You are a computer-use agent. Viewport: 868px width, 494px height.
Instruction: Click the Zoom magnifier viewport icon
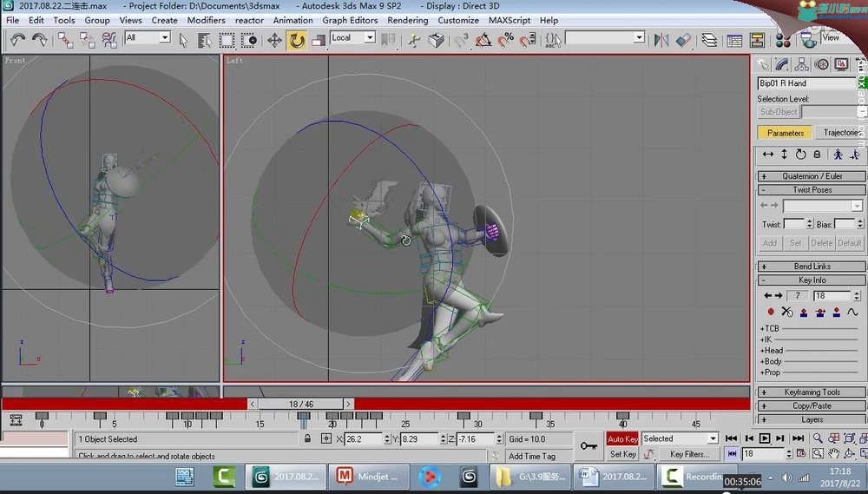[818, 438]
